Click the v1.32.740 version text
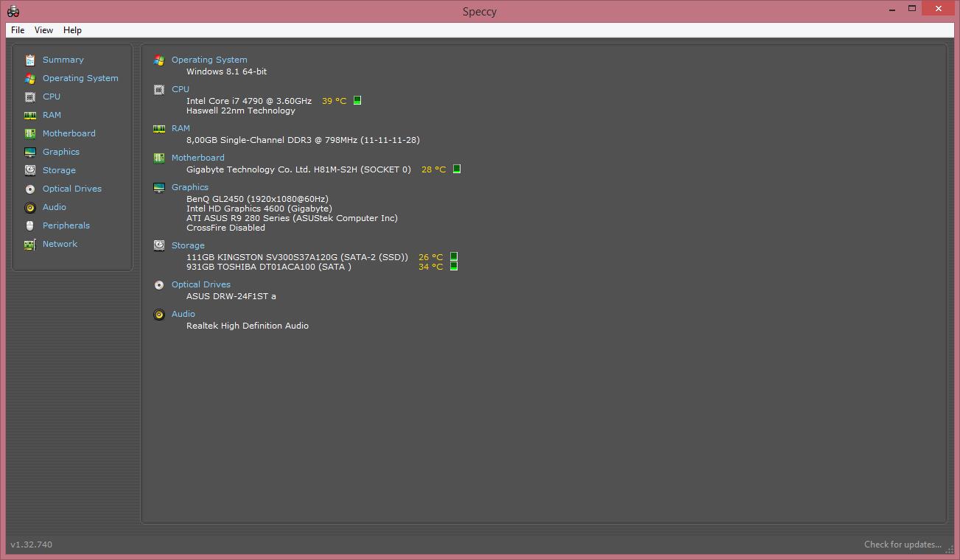960x560 pixels. 32,545
